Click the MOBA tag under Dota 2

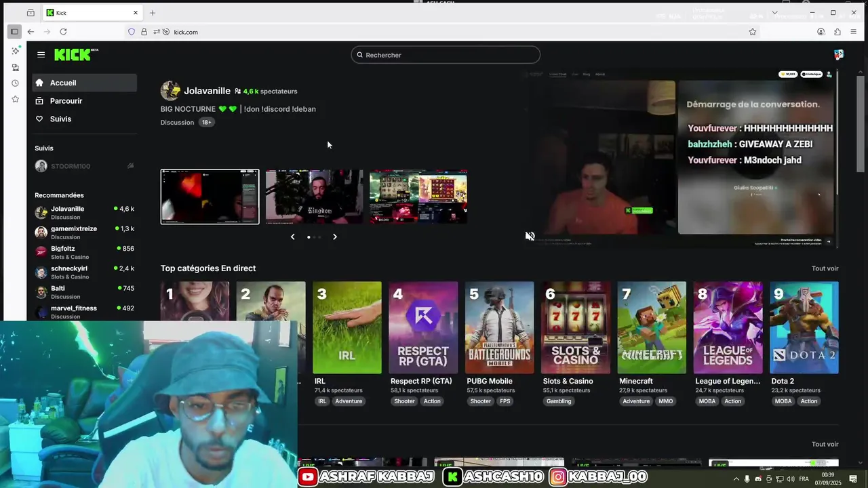[x=783, y=401]
